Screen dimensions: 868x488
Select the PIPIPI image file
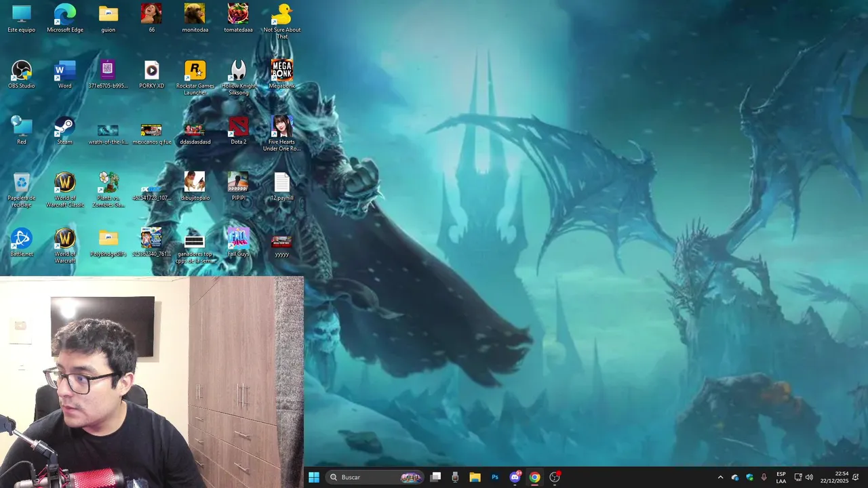[238, 186]
